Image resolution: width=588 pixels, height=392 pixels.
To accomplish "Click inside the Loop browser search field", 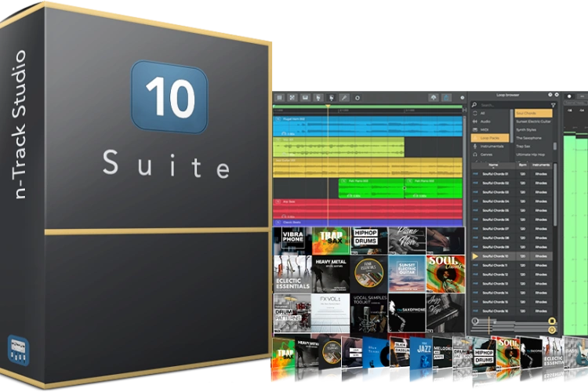I will [x=514, y=105].
